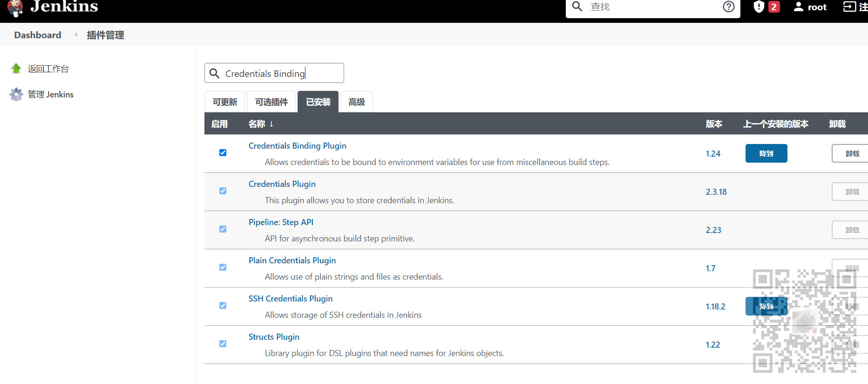
Task: Click 降到 for SSH Credentials Plugin
Action: point(766,306)
